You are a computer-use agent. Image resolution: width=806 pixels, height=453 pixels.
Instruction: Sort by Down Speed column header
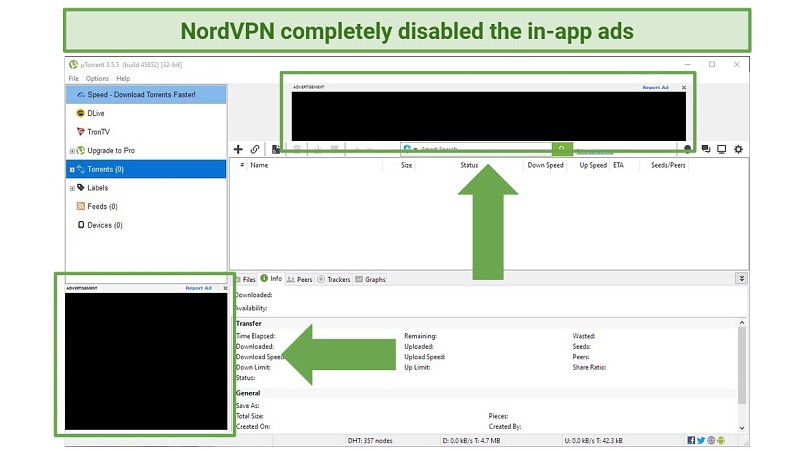[545, 165]
